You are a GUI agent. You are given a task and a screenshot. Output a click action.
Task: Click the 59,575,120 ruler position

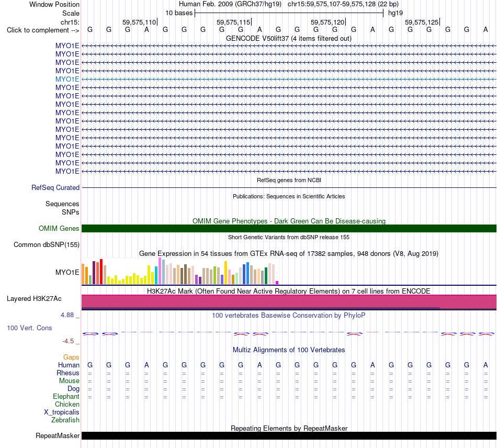327,22
